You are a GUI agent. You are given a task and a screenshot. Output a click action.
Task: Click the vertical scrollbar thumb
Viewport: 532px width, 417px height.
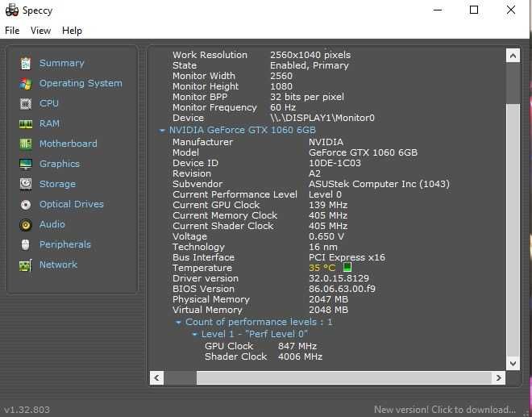(513, 231)
